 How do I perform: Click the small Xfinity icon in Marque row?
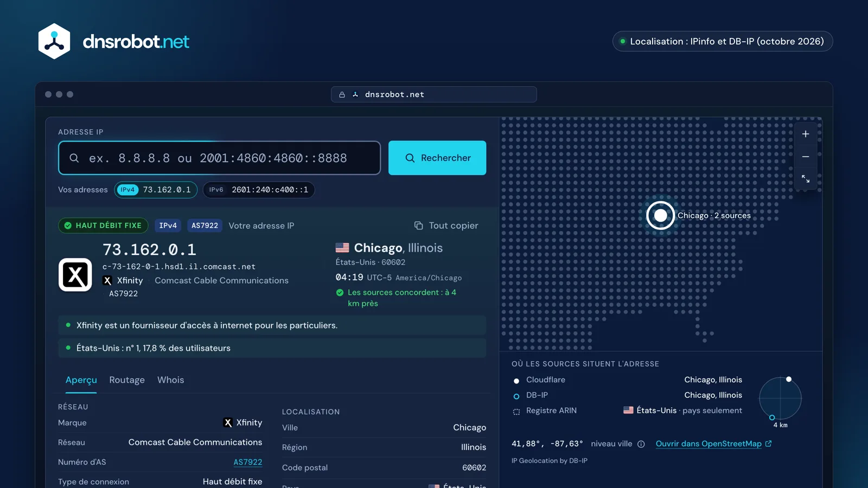228,422
